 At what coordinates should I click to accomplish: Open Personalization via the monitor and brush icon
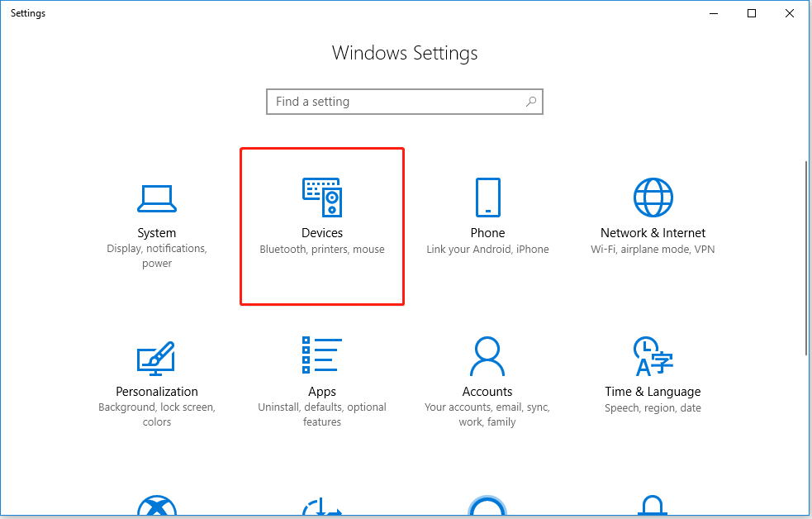157,357
